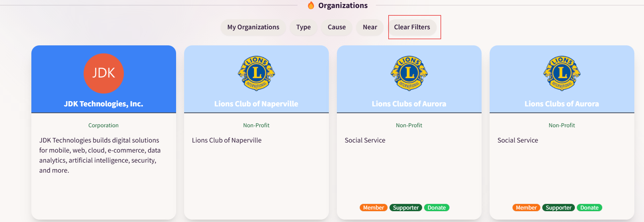Click the Lions logo on the rightmost card
This screenshot has width=644, height=222.
tap(562, 73)
